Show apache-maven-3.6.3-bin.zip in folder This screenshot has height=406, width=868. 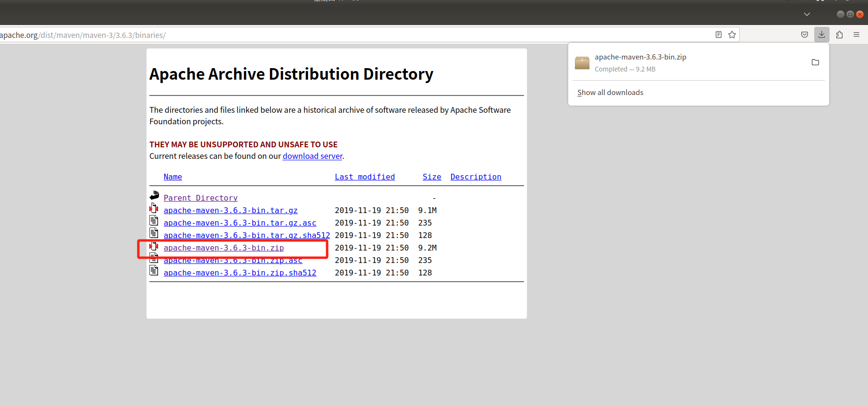click(815, 62)
